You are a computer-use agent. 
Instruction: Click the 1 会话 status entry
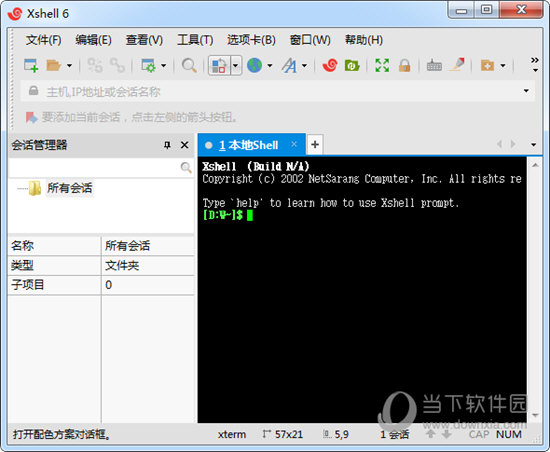[x=395, y=434]
